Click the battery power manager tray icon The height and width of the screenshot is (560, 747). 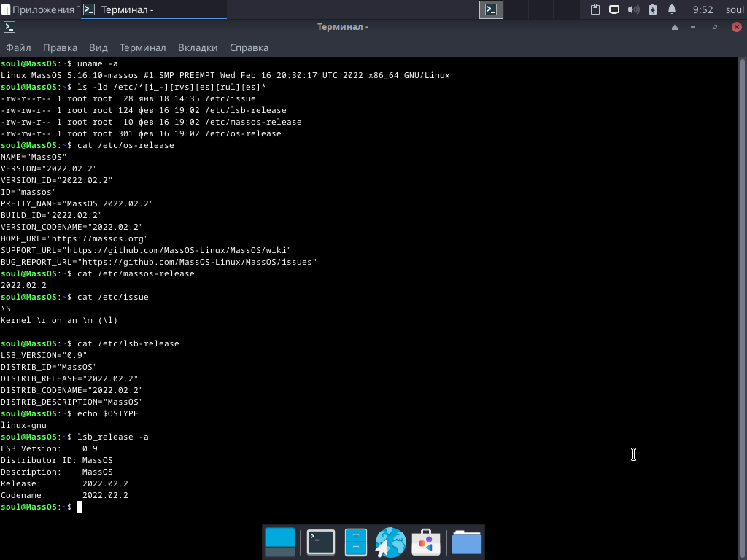point(653,9)
